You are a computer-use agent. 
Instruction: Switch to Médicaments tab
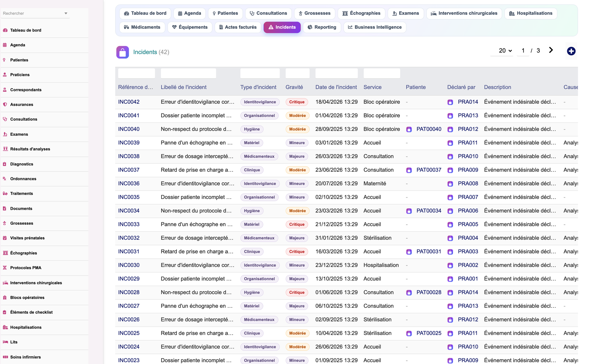click(142, 27)
